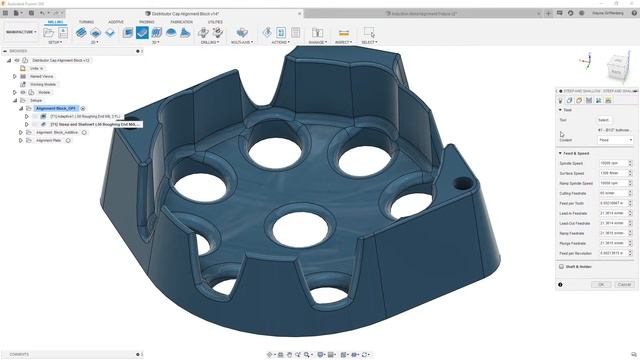Open the Setup dropdown menu label
This screenshot has height=360, width=640.
(55, 42)
